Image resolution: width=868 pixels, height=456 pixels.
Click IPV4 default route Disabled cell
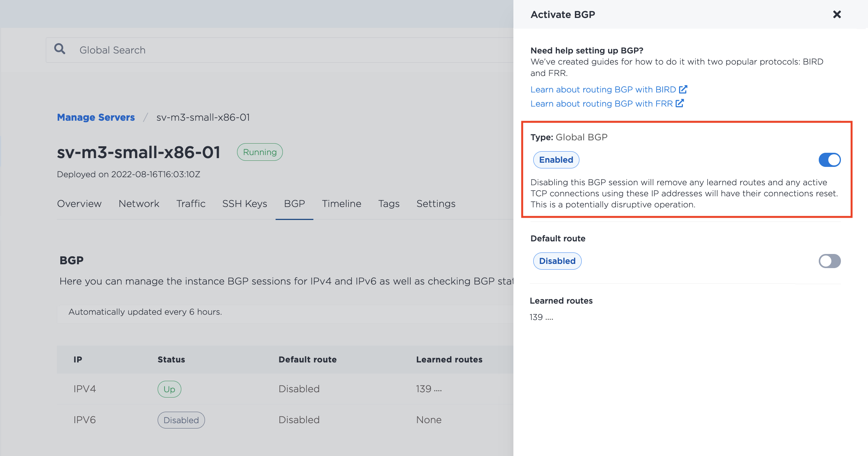click(x=299, y=389)
